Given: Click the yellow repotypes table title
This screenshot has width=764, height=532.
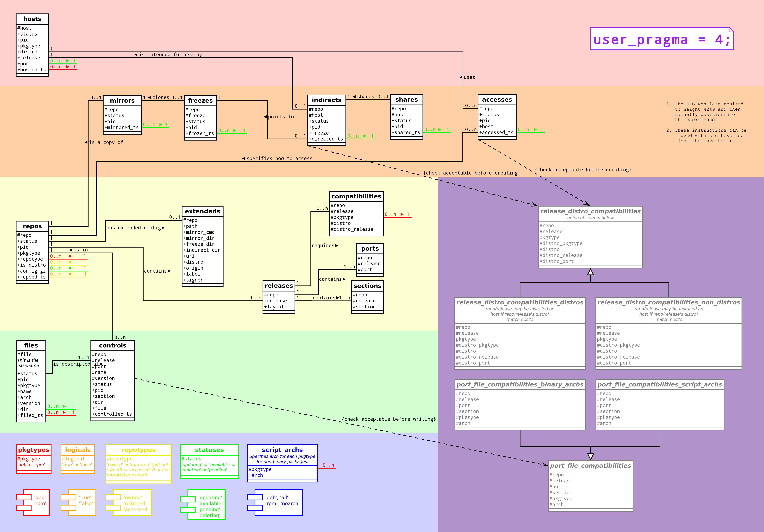Looking at the screenshot, I should [x=139, y=450].
